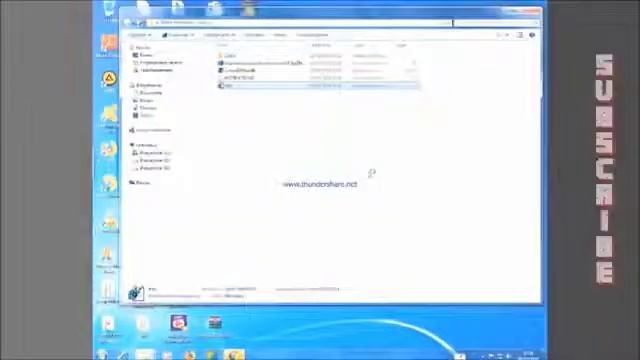Image resolution: width=640 pixels, height=360 pixels.
Task: Click the Change your view icon
Action: tap(499, 35)
